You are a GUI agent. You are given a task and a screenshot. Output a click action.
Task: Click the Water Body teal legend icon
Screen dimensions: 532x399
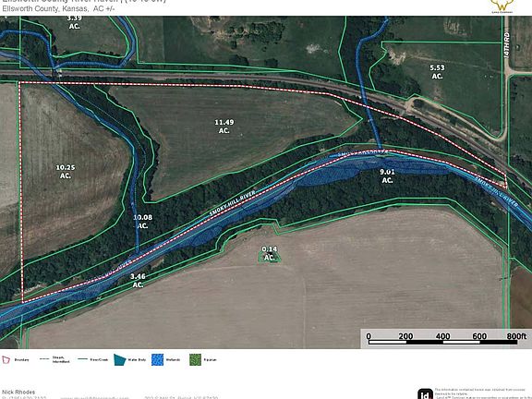pos(120,359)
